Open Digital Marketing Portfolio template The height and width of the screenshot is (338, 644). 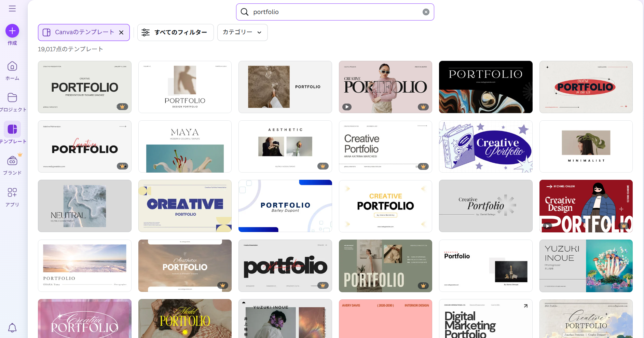tap(485, 319)
